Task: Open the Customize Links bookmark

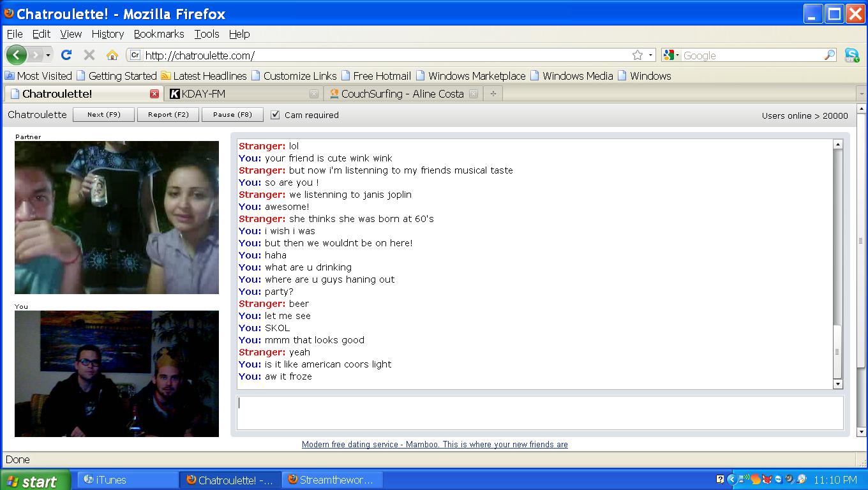Action: pos(294,75)
